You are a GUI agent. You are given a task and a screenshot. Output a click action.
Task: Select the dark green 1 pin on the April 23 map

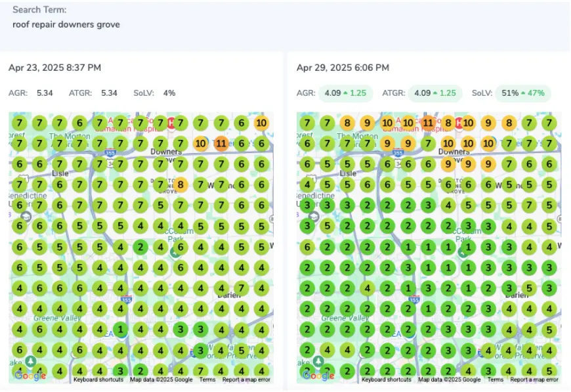(120, 330)
